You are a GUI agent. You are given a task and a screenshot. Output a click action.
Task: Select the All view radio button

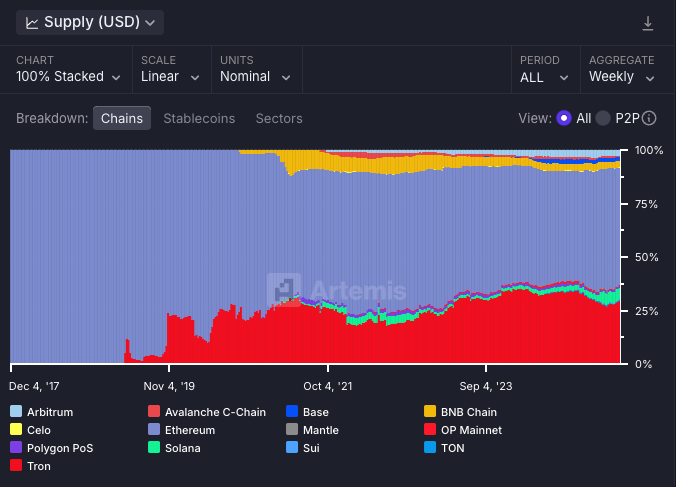pos(564,118)
